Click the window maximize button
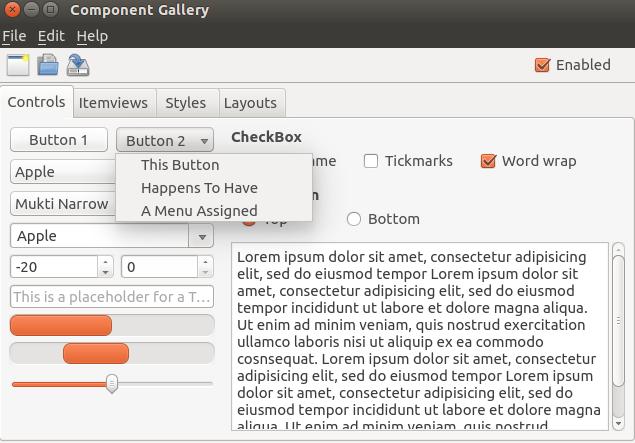The width and height of the screenshot is (635, 443). point(50,10)
